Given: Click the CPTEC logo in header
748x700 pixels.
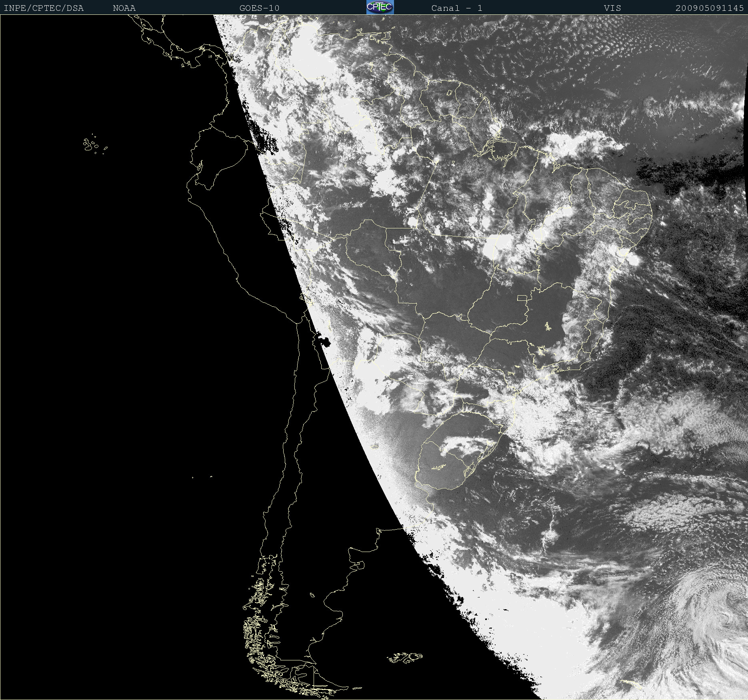Looking at the screenshot, I should pos(380,7).
